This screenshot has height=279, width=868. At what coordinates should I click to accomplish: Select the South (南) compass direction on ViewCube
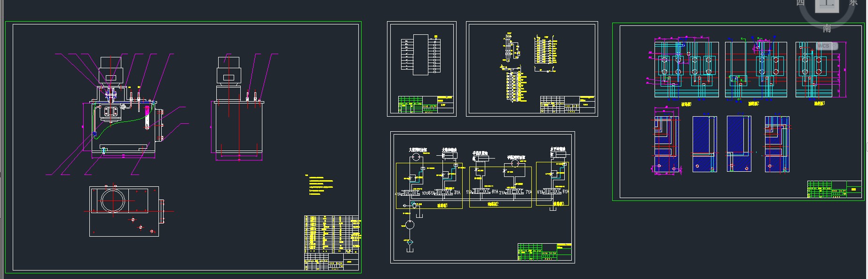click(827, 28)
